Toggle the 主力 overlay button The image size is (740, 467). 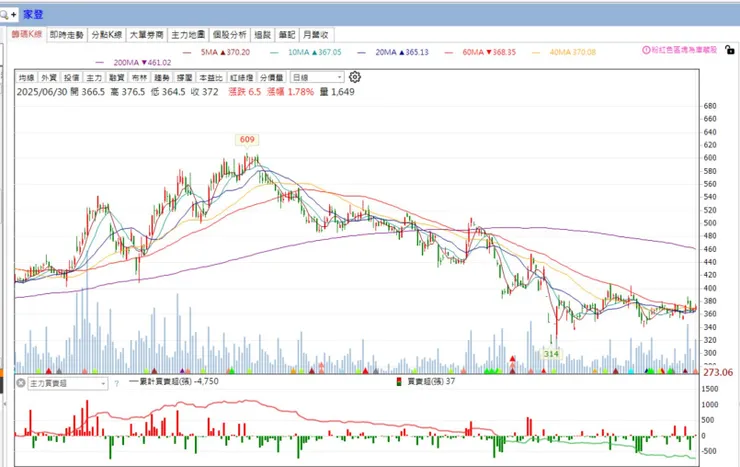point(94,77)
